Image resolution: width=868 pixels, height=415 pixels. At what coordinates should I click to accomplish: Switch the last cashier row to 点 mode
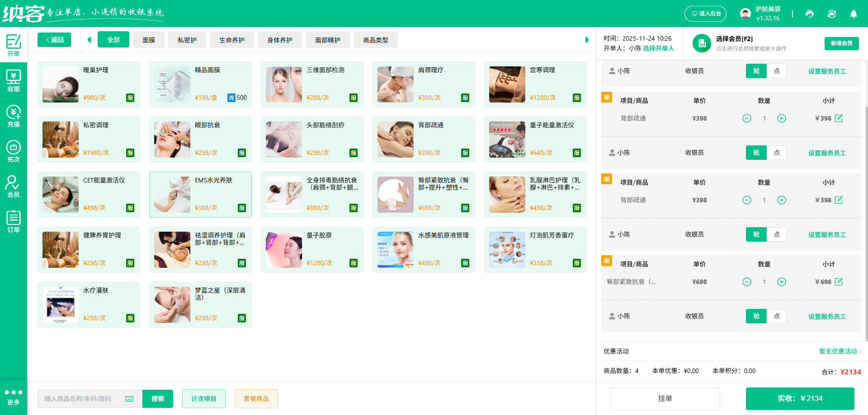coord(777,316)
